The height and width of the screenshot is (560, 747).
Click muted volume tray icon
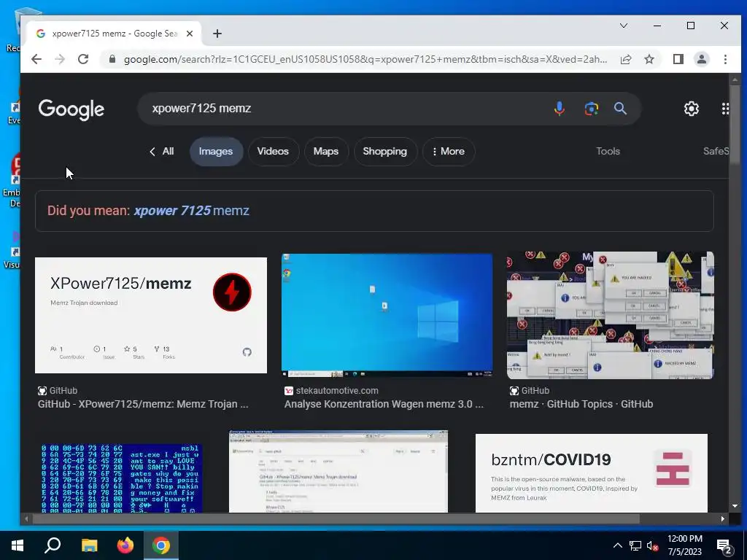point(653,545)
